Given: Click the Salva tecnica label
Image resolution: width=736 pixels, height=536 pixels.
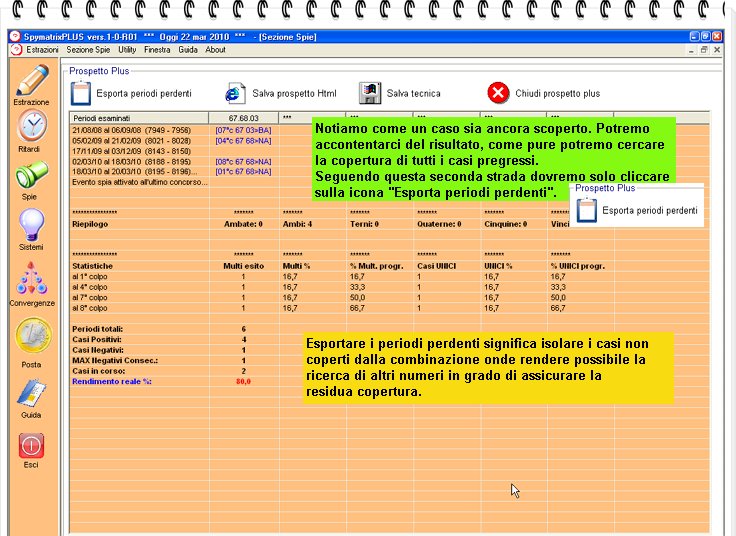Looking at the screenshot, I should coord(414,93).
